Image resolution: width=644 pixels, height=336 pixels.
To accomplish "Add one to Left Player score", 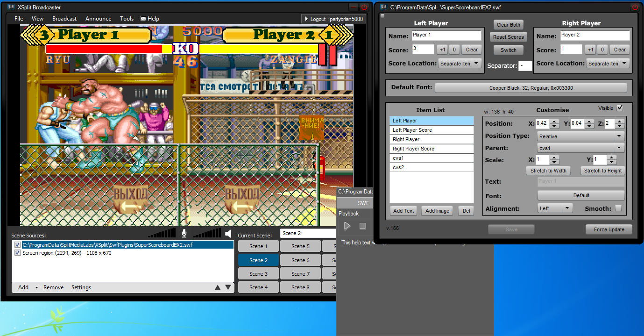I will click(x=442, y=50).
